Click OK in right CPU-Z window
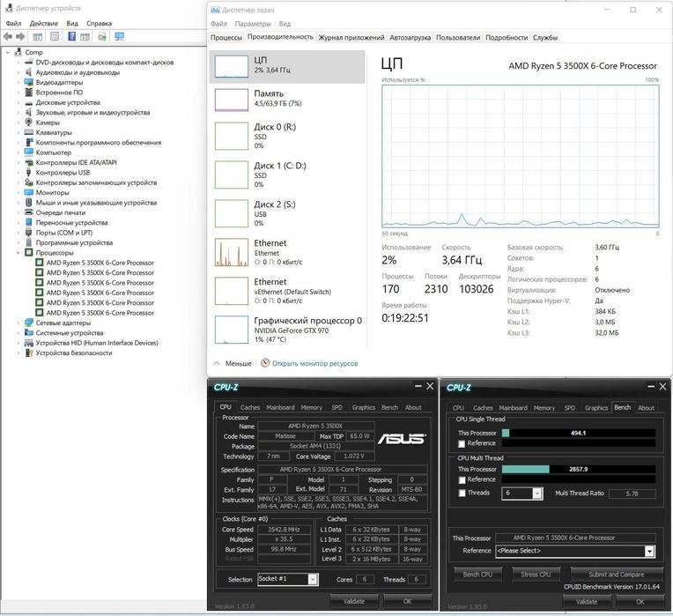This screenshot has height=616, width=673. click(x=640, y=601)
